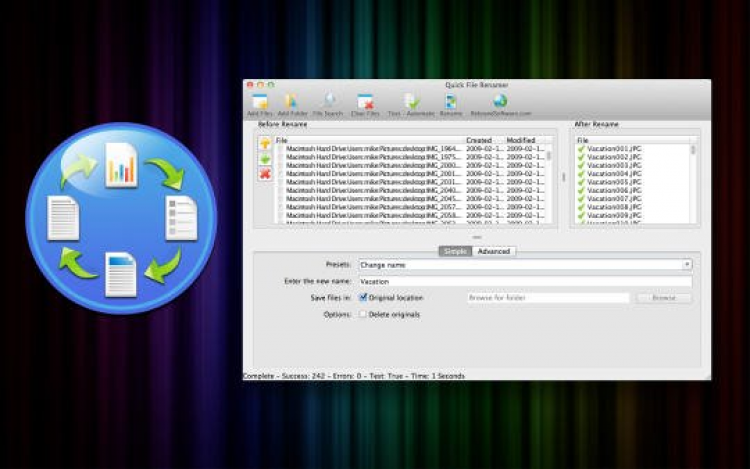Toggle the checkbox on the IMG_2057 row

point(281,207)
